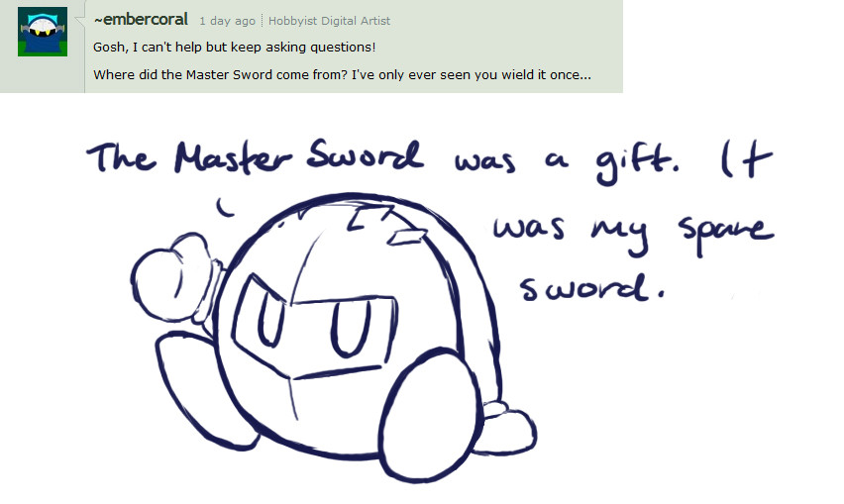Click the large front foot of character
This screenshot has width=844, height=504.
point(431,414)
